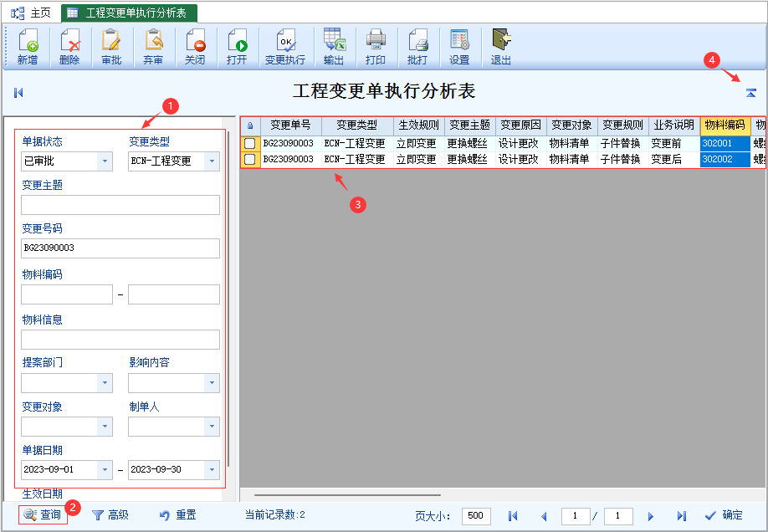Go to the next page

click(650, 516)
